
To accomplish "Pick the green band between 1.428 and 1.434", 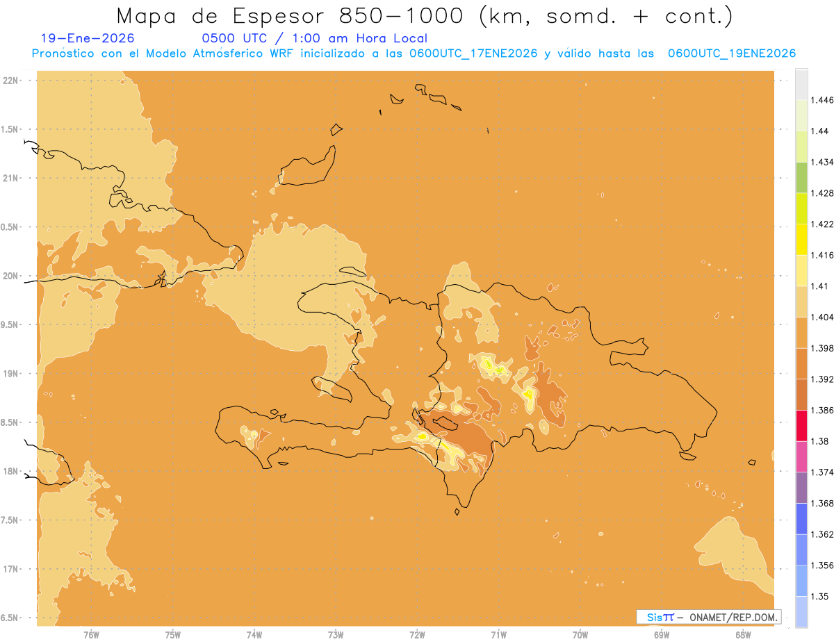I will pos(801,177).
